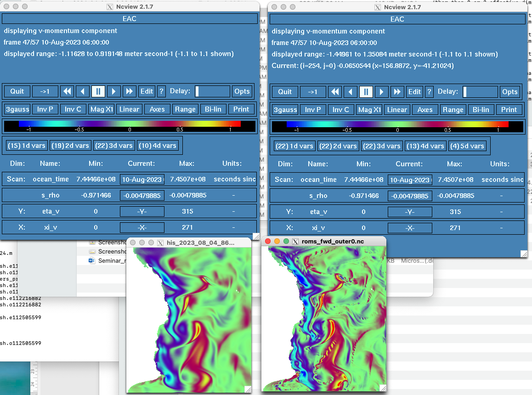
Task: Toggle Inv C in right Ncview window
Action: click(340, 110)
